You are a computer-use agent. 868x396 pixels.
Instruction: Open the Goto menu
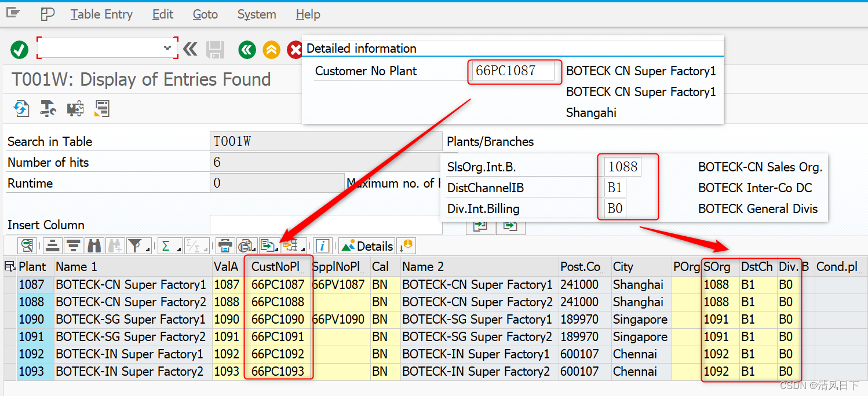click(205, 14)
